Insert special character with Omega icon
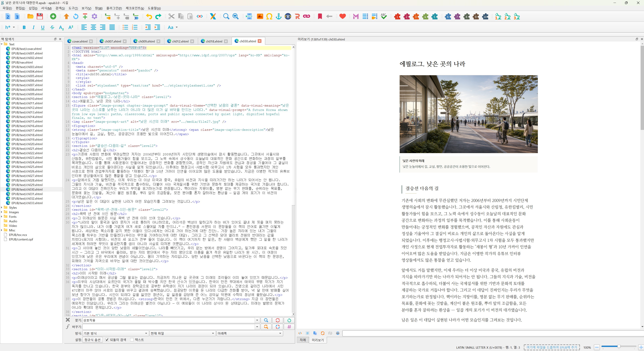 269,16
